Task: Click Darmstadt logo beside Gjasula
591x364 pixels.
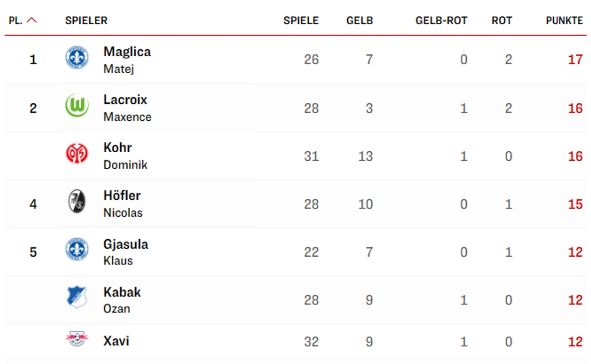Action: (x=77, y=249)
